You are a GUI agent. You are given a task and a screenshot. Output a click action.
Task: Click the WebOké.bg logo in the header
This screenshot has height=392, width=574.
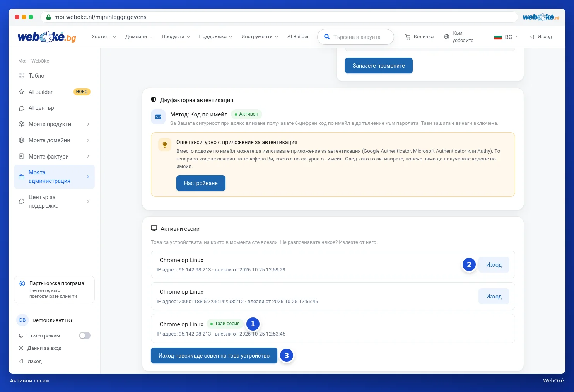point(47,37)
